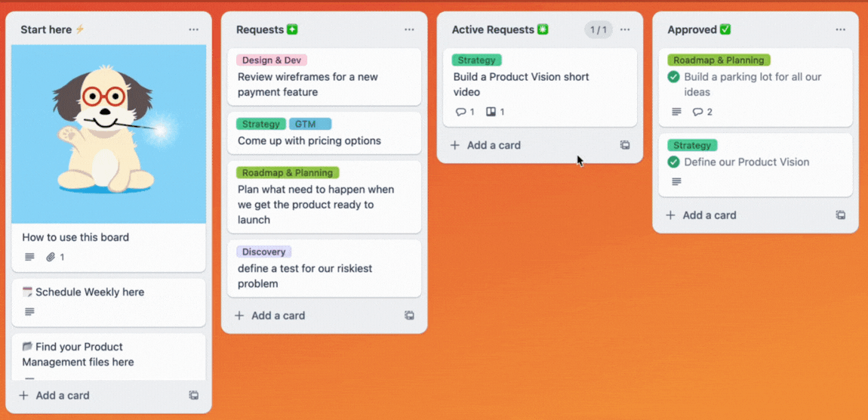The height and width of the screenshot is (420, 868).
Task: Open the Active Requests list actions menu
Action: click(625, 30)
